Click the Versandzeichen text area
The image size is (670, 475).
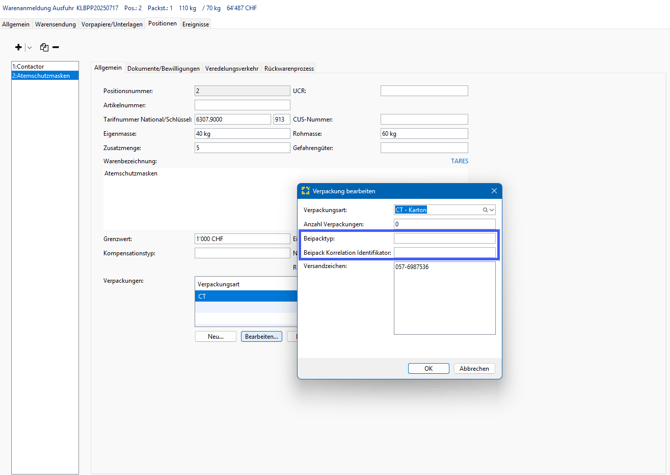(444, 298)
